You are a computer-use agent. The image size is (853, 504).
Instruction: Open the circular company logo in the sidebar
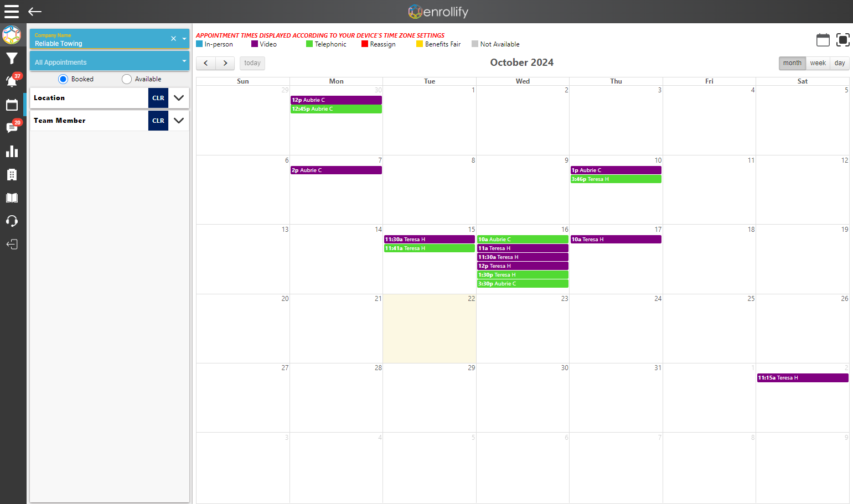click(x=12, y=35)
